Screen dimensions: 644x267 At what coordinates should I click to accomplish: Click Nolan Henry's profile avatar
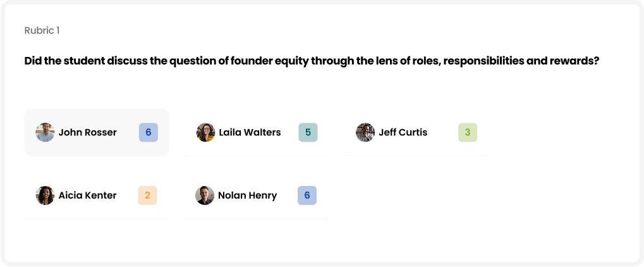[x=205, y=196]
